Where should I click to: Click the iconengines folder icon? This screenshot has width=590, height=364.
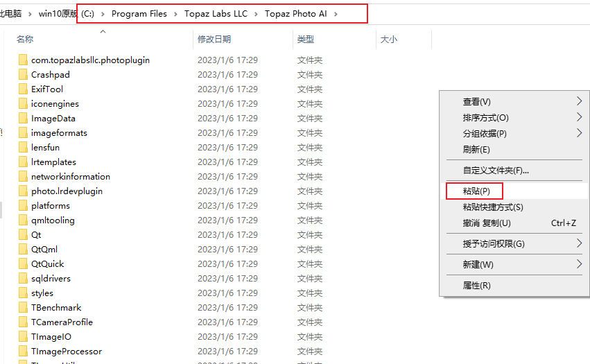coord(23,103)
